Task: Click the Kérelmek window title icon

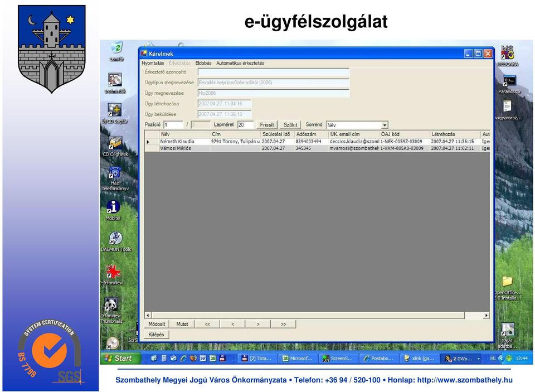Action: [x=144, y=54]
